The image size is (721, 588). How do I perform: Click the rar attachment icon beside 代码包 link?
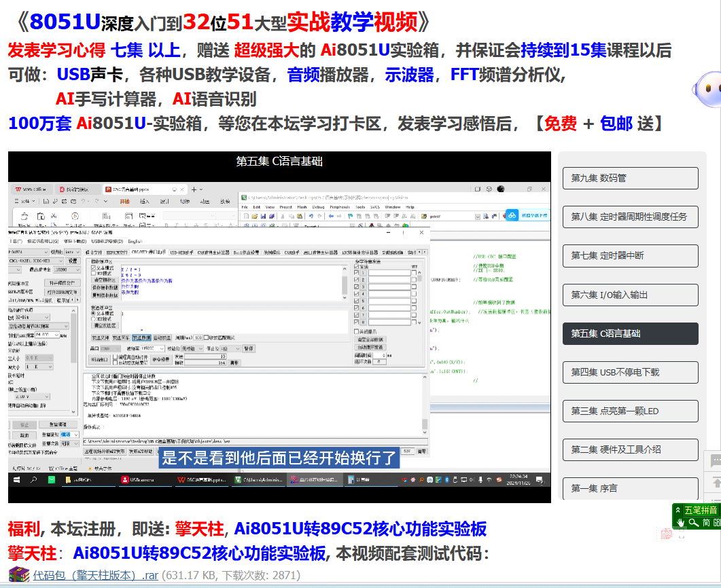(18, 576)
